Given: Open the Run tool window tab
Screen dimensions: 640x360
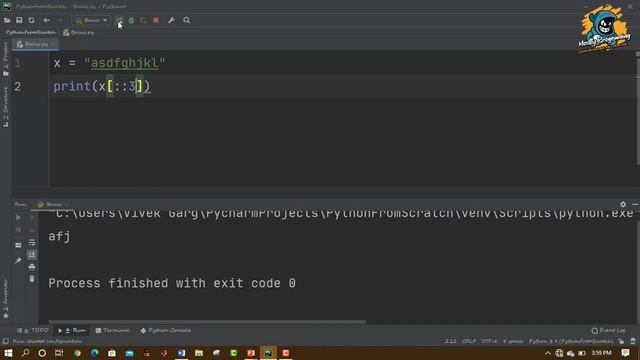Looking at the screenshot, I should click(72, 330).
